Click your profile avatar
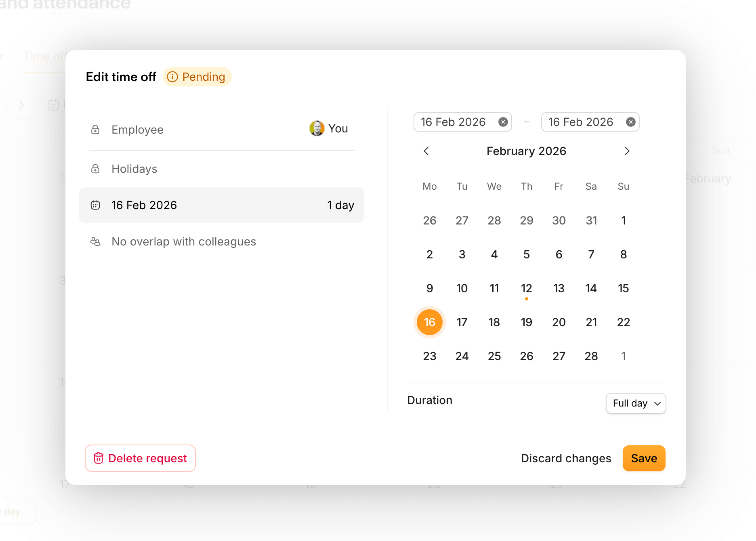756x541 pixels. (x=317, y=128)
